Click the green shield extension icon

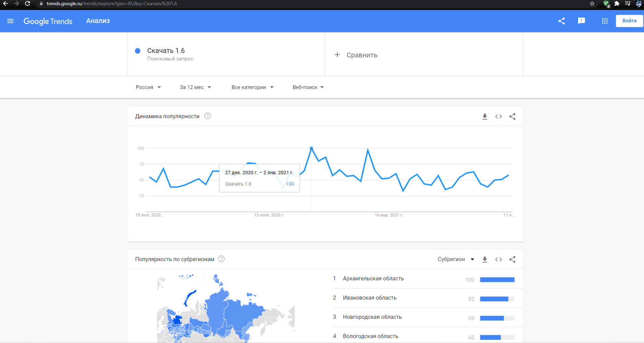(x=606, y=4)
